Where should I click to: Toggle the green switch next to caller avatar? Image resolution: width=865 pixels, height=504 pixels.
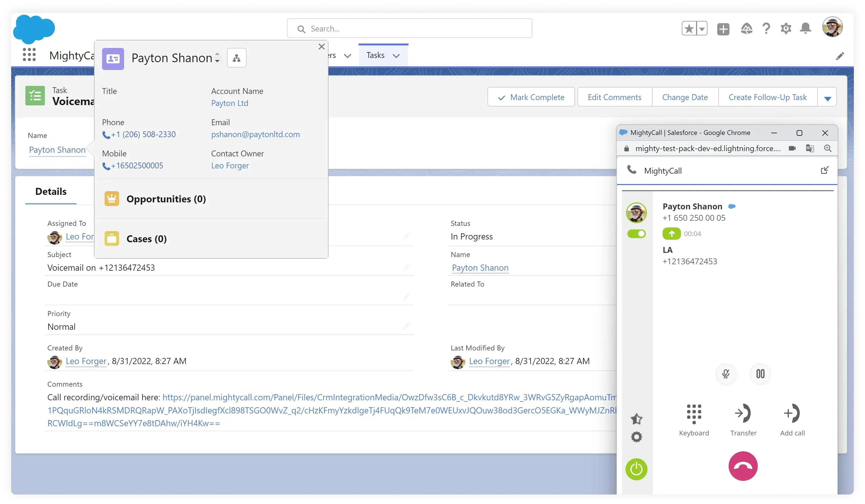point(637,234)
